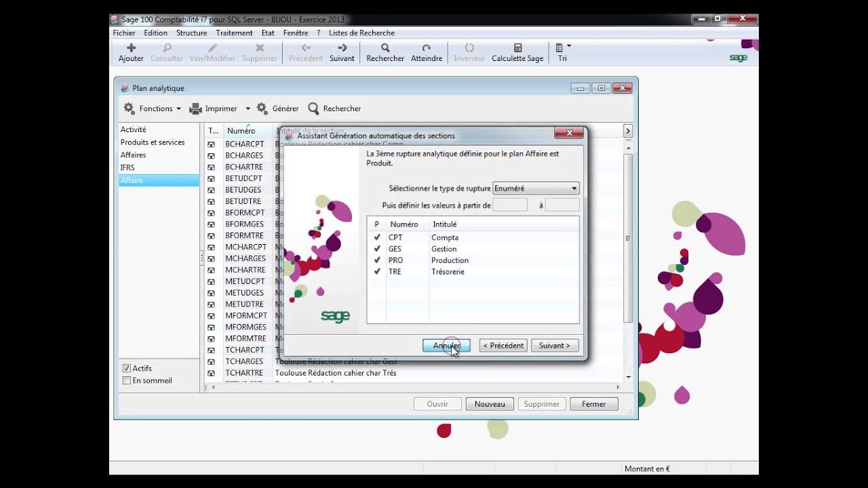Select the highlighted Affaire plan
Screen dimensions: 868x488
point(159,180)
